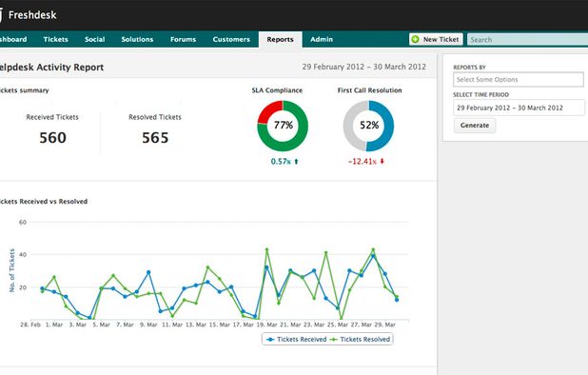Click the Helpdesk Activity Report title
The image size is (588, 375).
51,68
